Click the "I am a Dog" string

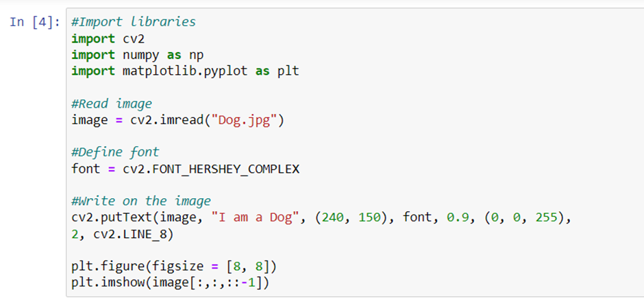click(255, 217)
